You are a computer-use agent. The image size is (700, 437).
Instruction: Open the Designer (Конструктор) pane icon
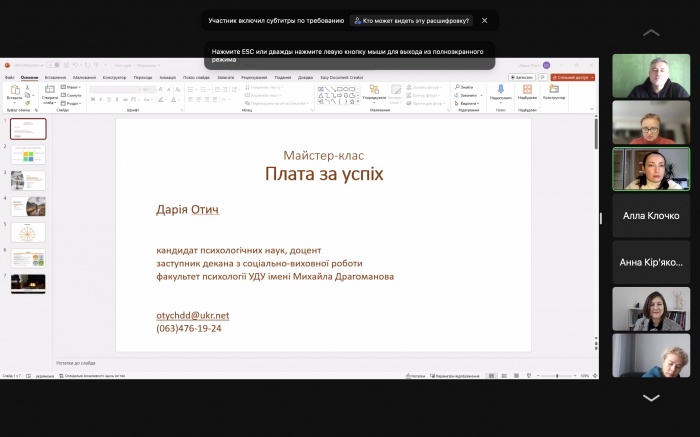coord(554,91)
